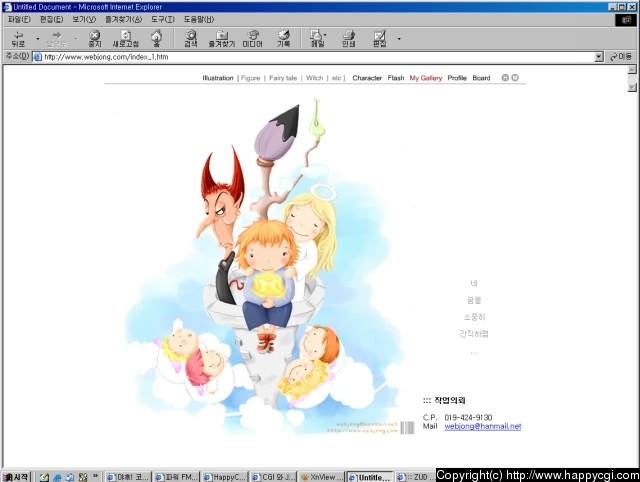Open the Media (미디어) toolbar icon
The image size is (640, 482).
coord(253,39)
